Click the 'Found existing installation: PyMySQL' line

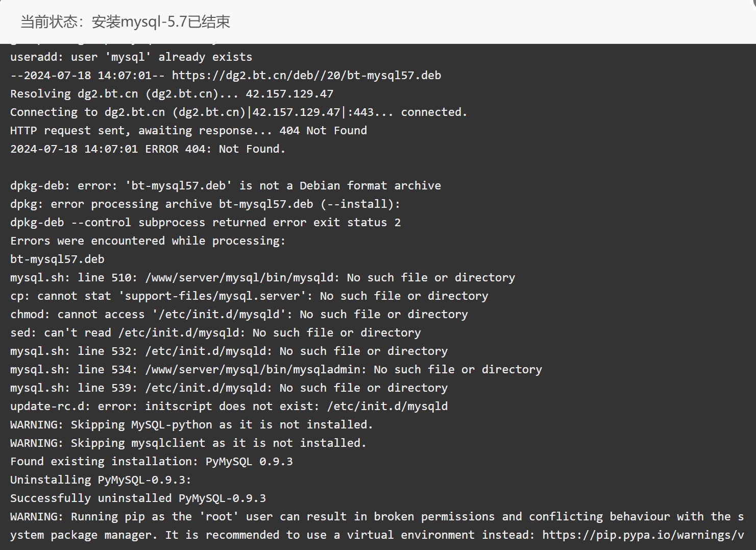click(x=152, y=462)
